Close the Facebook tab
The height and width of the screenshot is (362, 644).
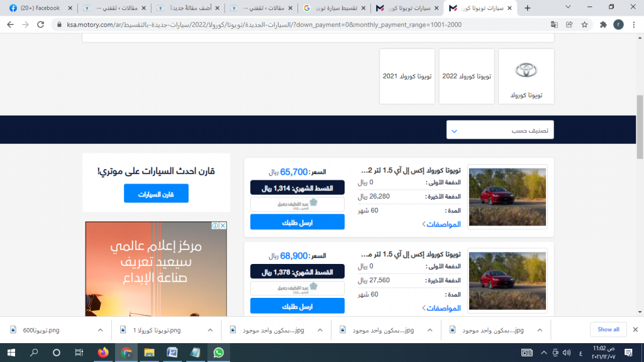(x=70, y=8)
